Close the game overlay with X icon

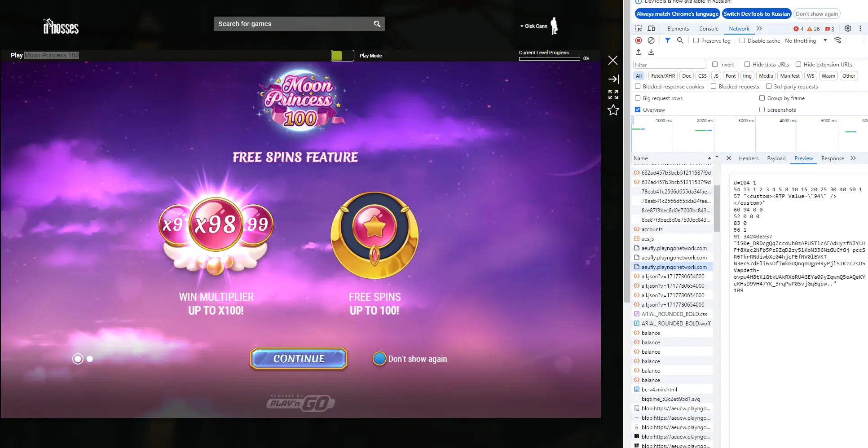(x=613, y=60)
